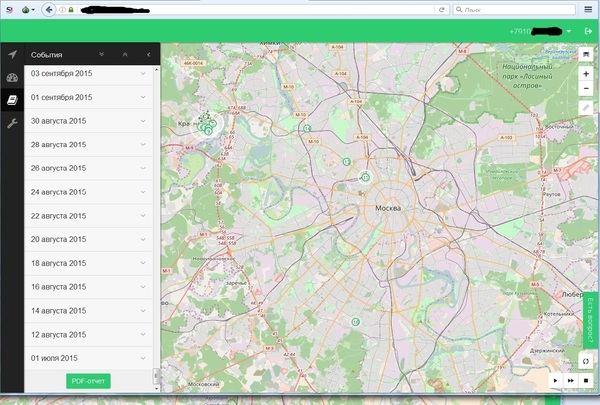Open the events journal book tab
The width and height of the screenshot is (600, 405).
(12, 100)
